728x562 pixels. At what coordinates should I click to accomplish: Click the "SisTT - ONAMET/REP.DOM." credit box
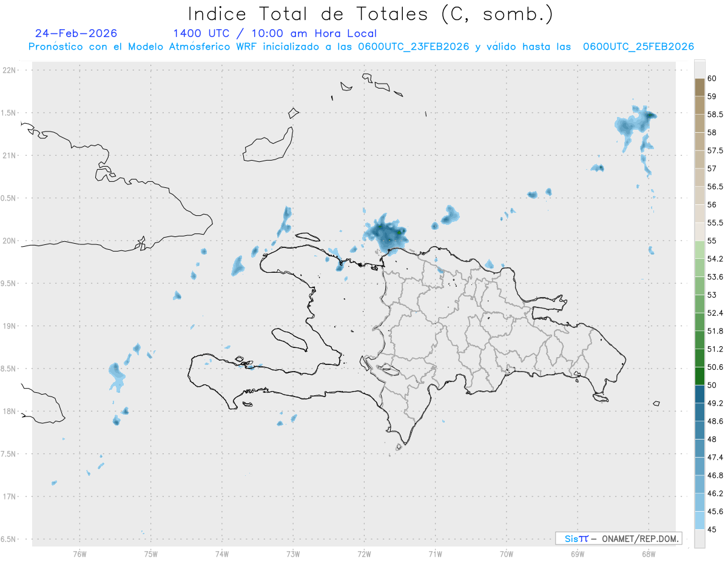coord(618,538)
